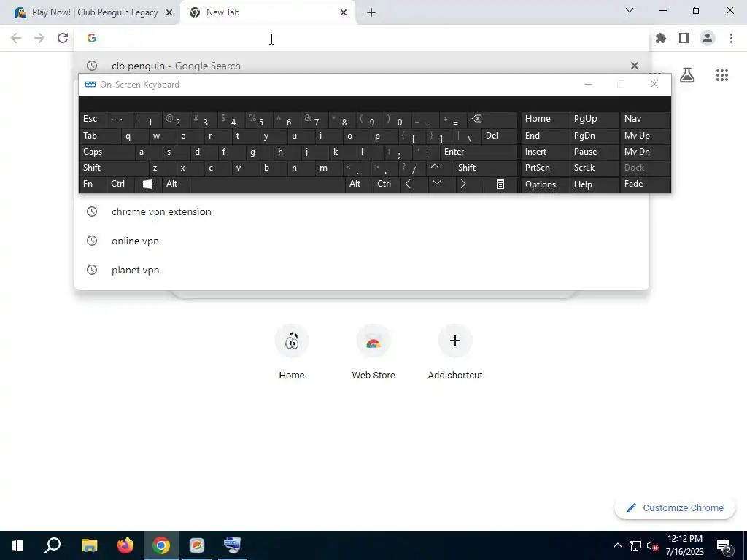Select 'online vpn' suggestion
The image size is (747, 560).
pyautogui.click(x=361, y=241)
